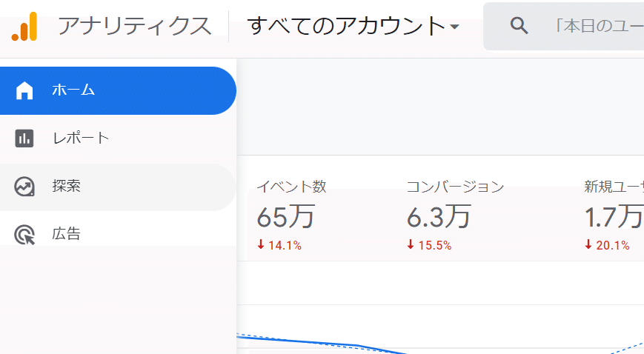This screenshot has height=354, width=644.
Task: Click red down arrow beside 14.1%
Action: click(x=261, y=245)
